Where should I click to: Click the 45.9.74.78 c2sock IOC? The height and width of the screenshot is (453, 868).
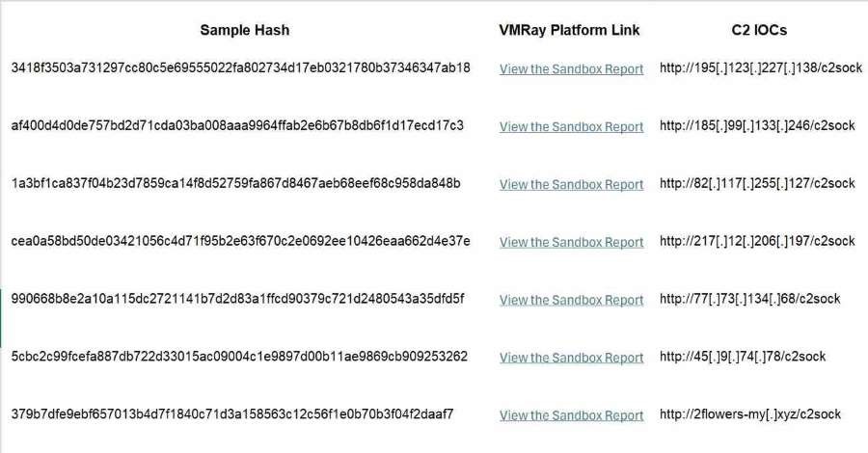click(x=743, y=357)
